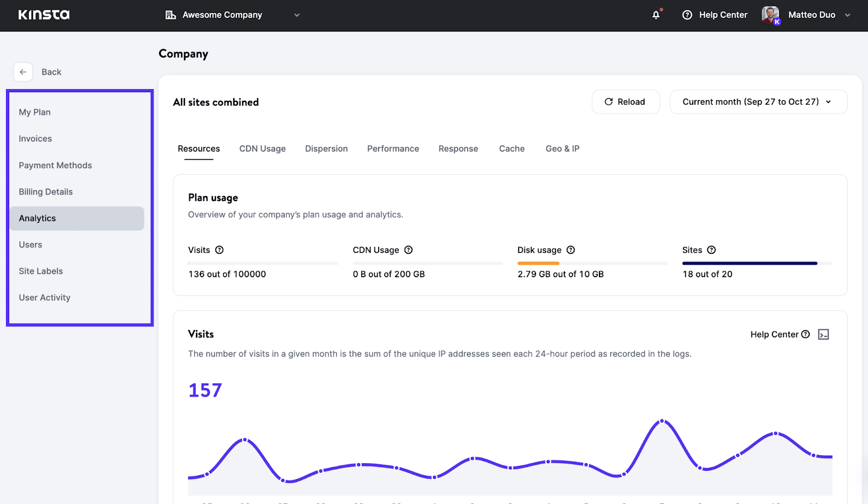Click the Reload icon to refresh analytics
Image resolution: width=868 pixels, height=504 pixels.
coord(609,101)
